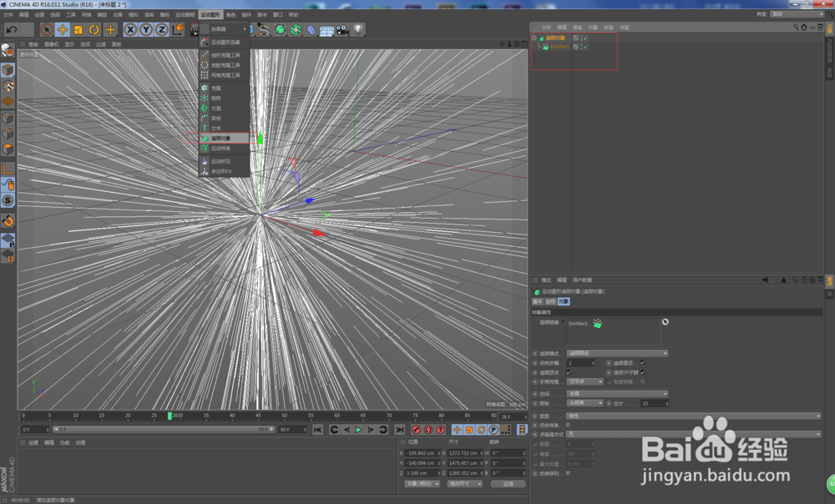Viewport: 835px width, 504px height.
Task: Select Emitter1 in object manager
Action: [559, 47]
